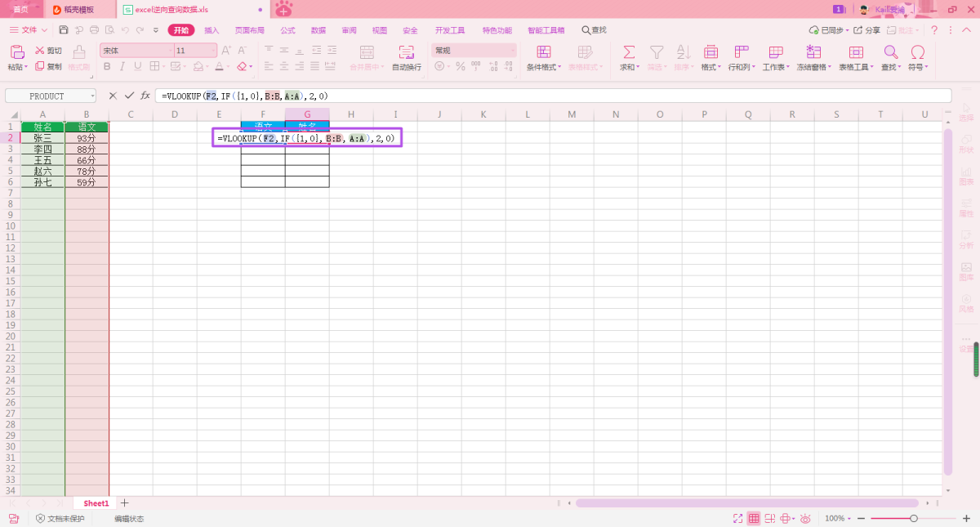Screen dimensions: 980x527
Task: Click the Save icon in quick access toolbar
Action: 63,30
